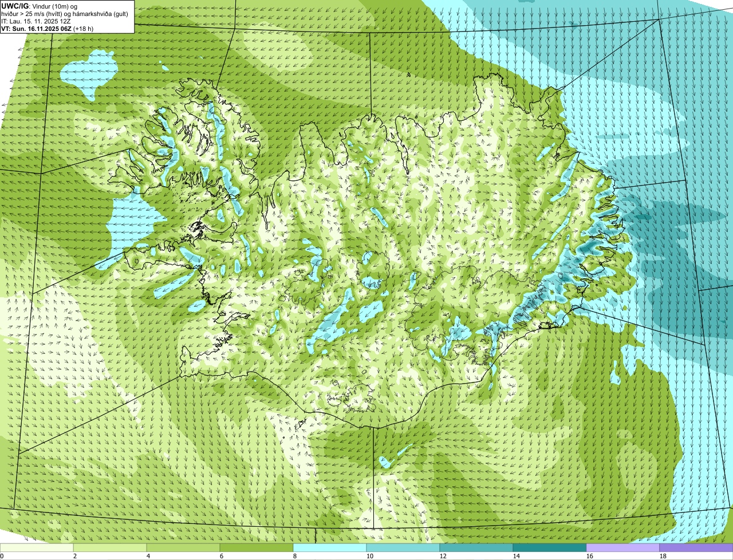This screenshot has width=733, height=560.
Task: Click the legend scale label "16"
Action: (590, 556)
